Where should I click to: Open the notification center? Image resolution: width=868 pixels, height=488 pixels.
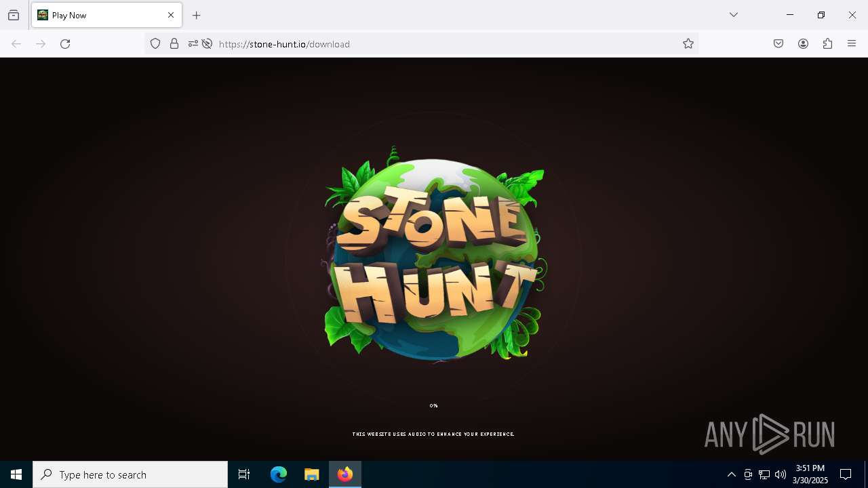click(x=846, y=474)
